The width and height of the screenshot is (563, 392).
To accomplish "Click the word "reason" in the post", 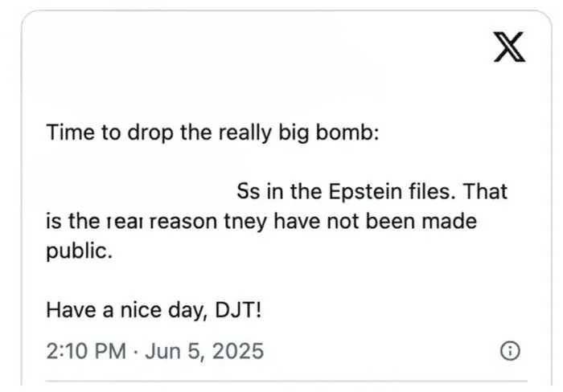I will pos(182,221).
